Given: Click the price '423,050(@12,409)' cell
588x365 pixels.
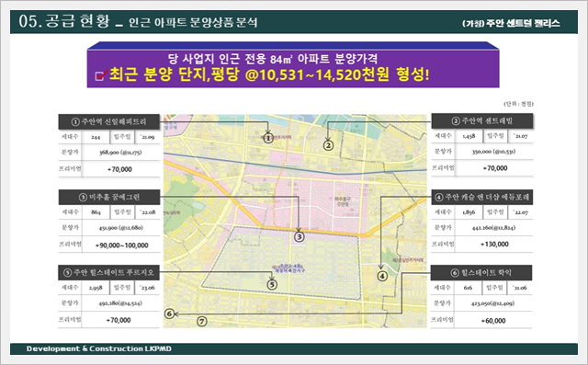Looking at the screenshot, I should tap(492, 303).
